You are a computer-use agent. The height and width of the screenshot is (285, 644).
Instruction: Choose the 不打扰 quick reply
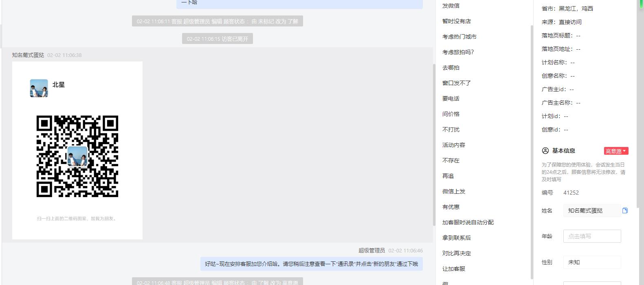[x=451, y=129]
